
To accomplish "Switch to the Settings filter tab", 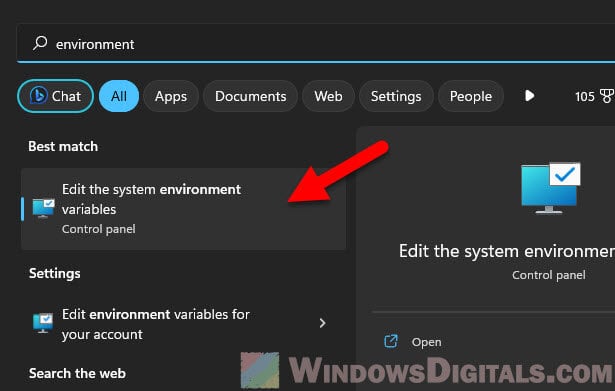I will (396, 96).
